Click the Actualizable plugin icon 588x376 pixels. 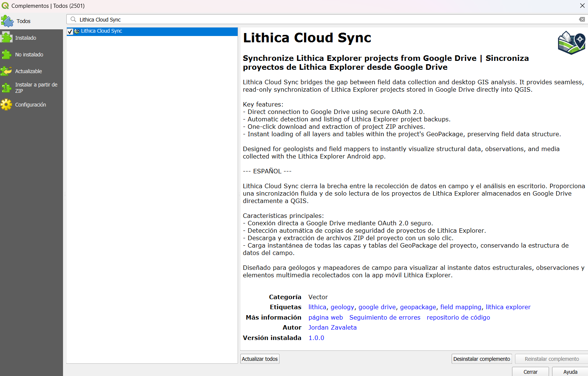click(6, 71)
